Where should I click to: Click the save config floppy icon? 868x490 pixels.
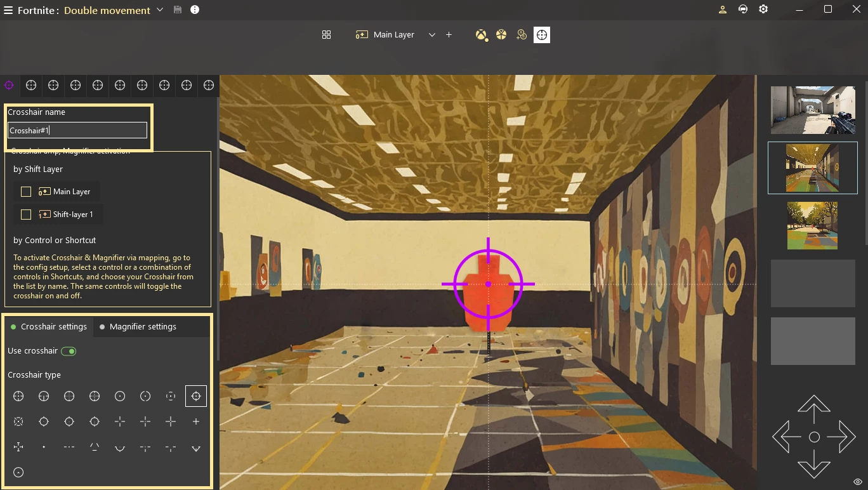pyautogui.click(x=178, y=10)
